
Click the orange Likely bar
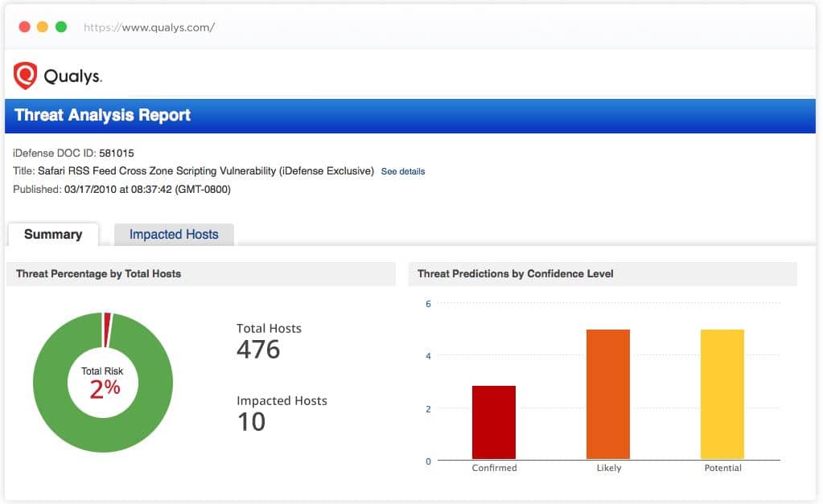tap(608, 395)
